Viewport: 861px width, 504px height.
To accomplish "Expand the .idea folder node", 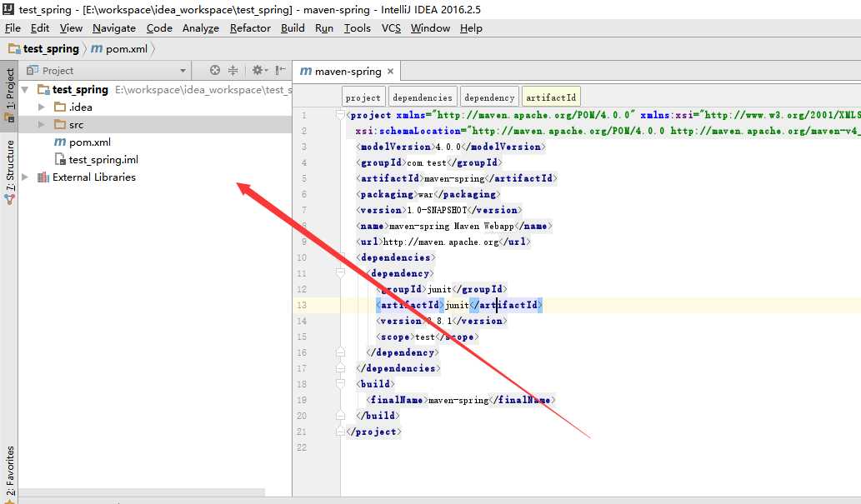I will click(x=42, y=107).
